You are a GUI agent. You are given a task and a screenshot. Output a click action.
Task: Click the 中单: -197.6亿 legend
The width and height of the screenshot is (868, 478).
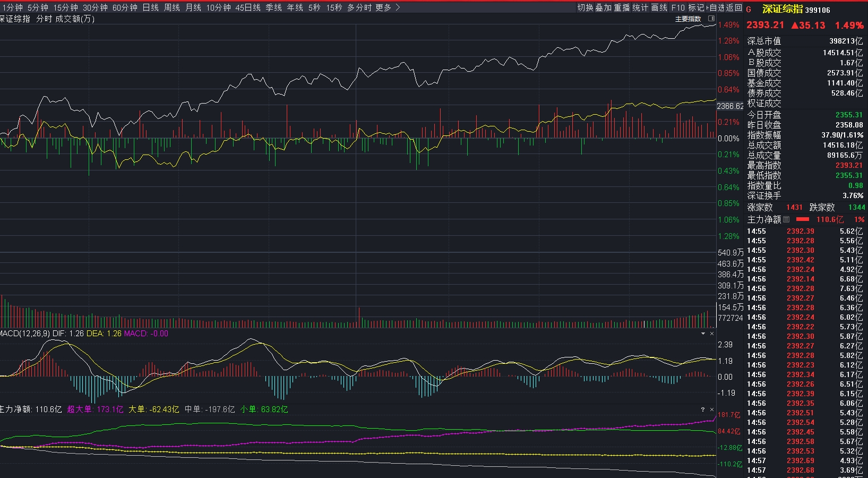pyautogui.click(x=210, y=409)
